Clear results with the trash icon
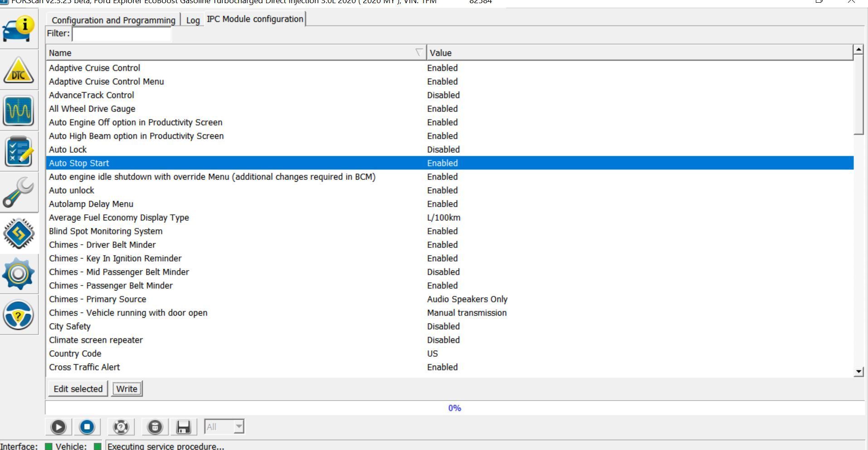The image size is (868, 450). point(154,426)
